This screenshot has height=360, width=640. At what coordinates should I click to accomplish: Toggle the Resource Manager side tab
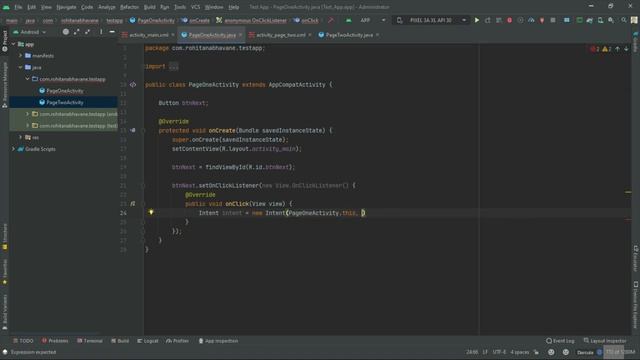tap(4, 85)
